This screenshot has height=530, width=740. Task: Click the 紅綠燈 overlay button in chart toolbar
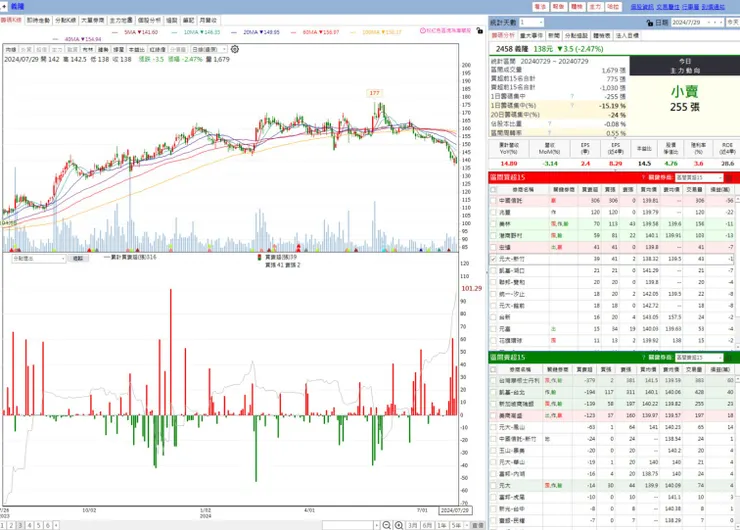click(158, 49)
